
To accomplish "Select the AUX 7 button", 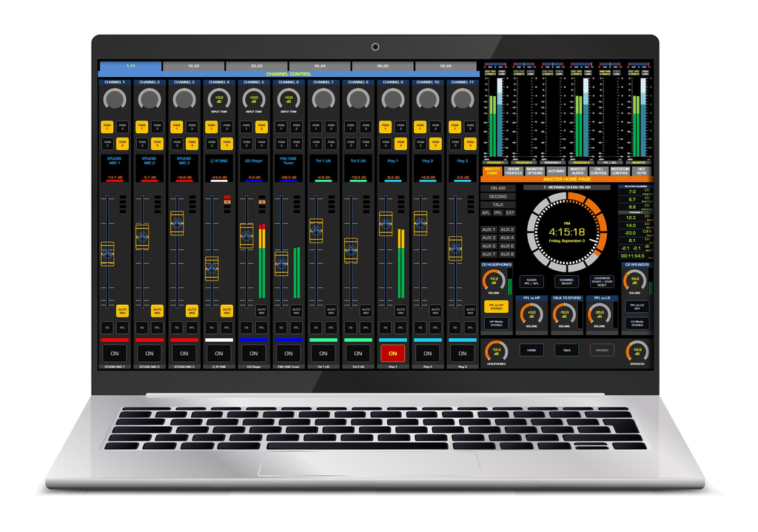I will [x=489, y=255].
